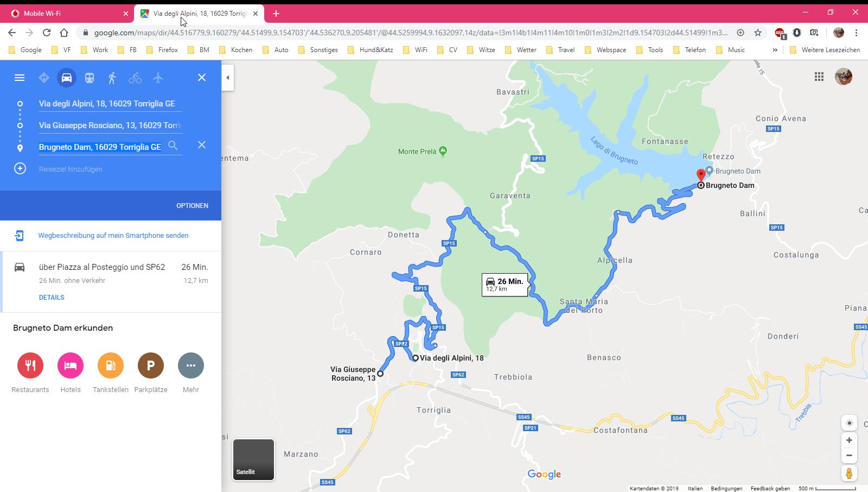Image resolution: width=868 pixels, height=492 pixels.
Task: Open Work bookmarks folder
Action: click(x=94, y=49)
